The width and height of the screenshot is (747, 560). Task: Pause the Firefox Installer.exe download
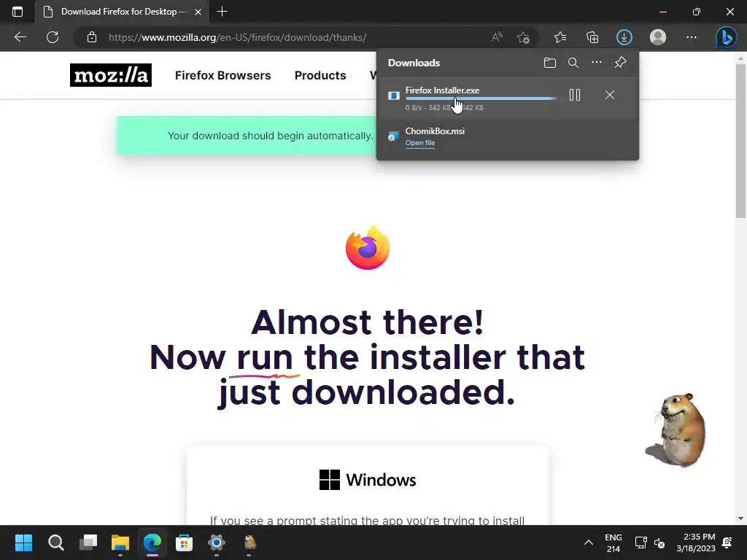coord(575,96)
